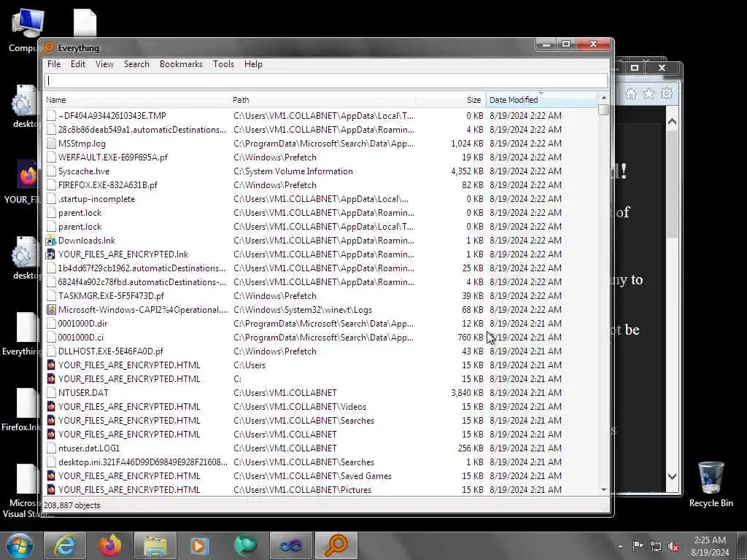Show hidden system tray icons arrow
This screenshot has height=560, width=747.
point(620,546)
